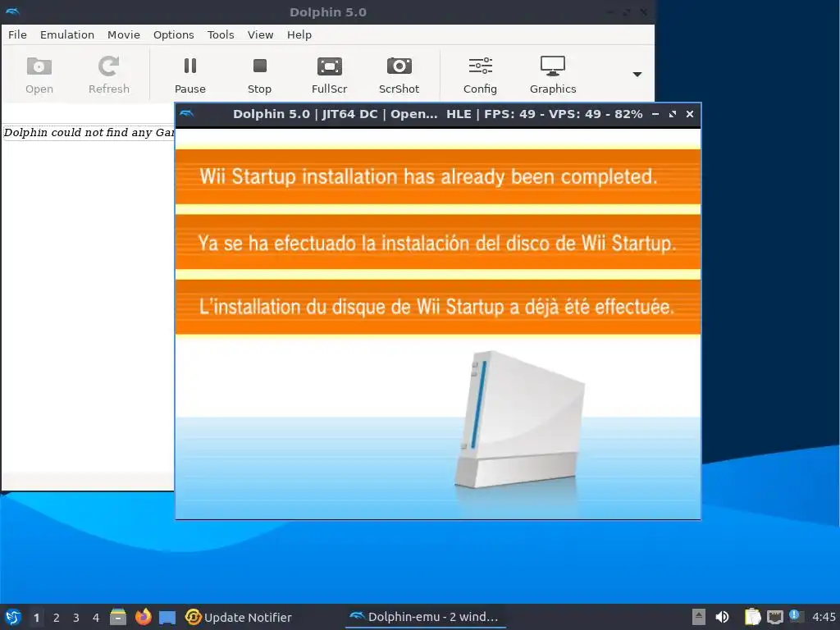Click the Dolphin icon in the game window title bar

point(187,113)
